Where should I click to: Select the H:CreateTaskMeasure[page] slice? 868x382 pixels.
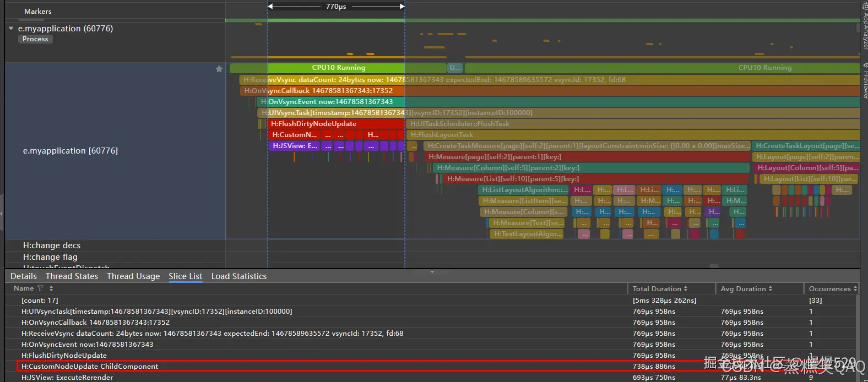click(x=587, y=146)
